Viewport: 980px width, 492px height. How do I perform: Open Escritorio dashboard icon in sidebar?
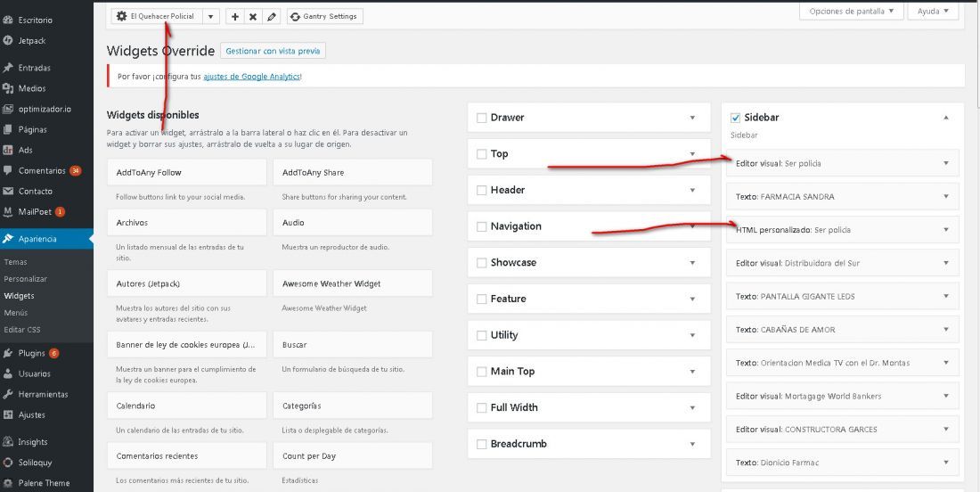pos(8,20)
